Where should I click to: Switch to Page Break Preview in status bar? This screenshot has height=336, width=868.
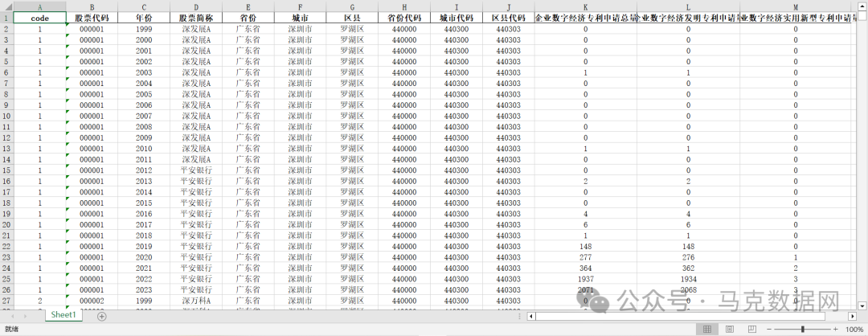tap(751, 330)
